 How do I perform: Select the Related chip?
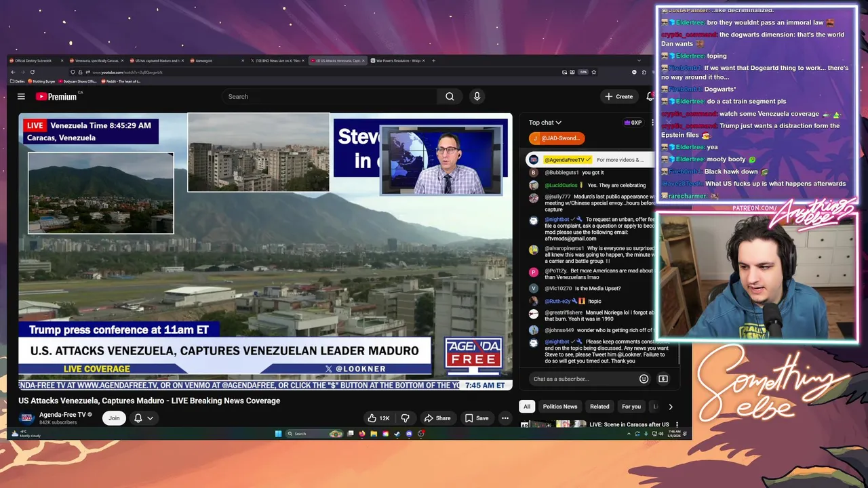click(599, 407)
